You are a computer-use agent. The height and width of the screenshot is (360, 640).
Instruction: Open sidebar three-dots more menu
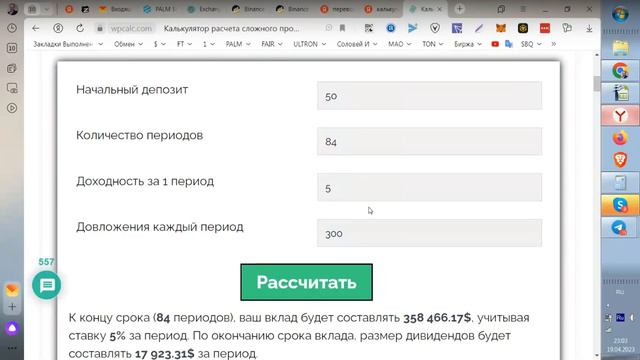(x=12, y=348)
